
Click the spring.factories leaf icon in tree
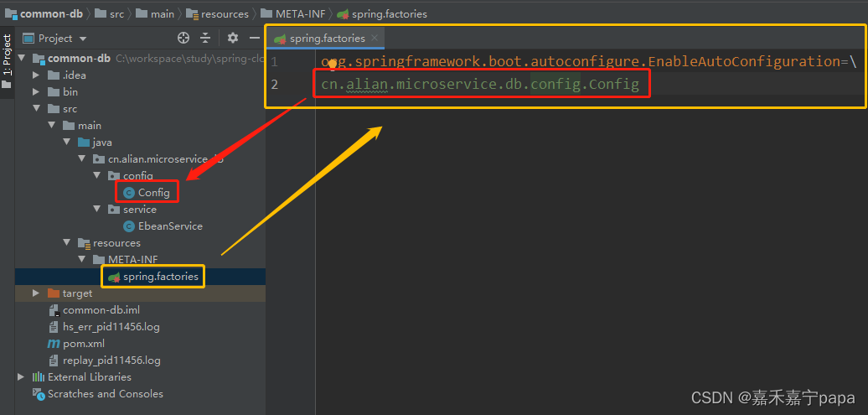click(x=114, y=277)
